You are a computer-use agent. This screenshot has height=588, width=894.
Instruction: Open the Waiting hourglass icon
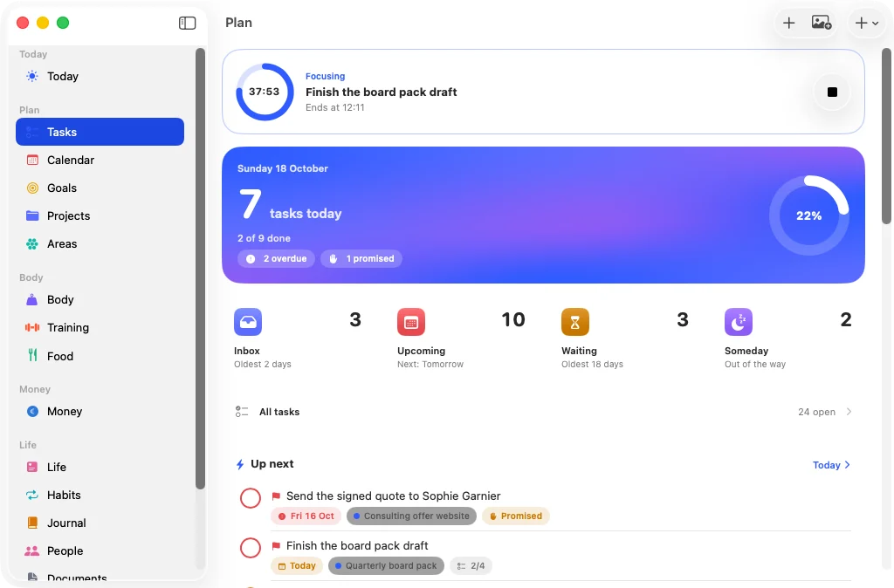[575, 322]
